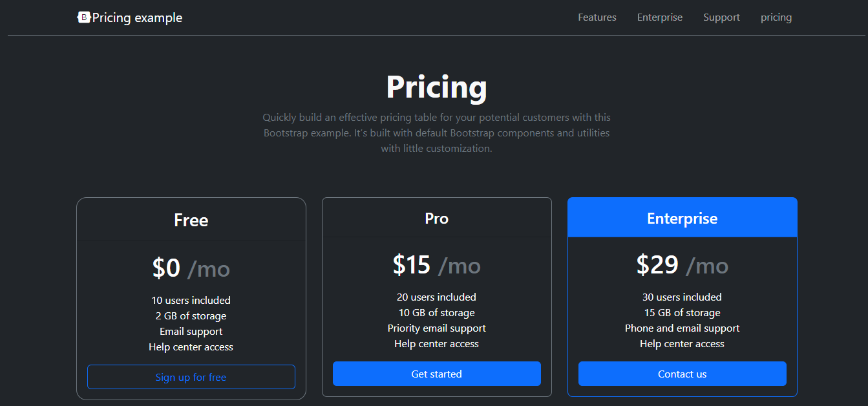868x406 pixels.
Task: Click the "Phone and email support" feature
Action: click(683, 328)
